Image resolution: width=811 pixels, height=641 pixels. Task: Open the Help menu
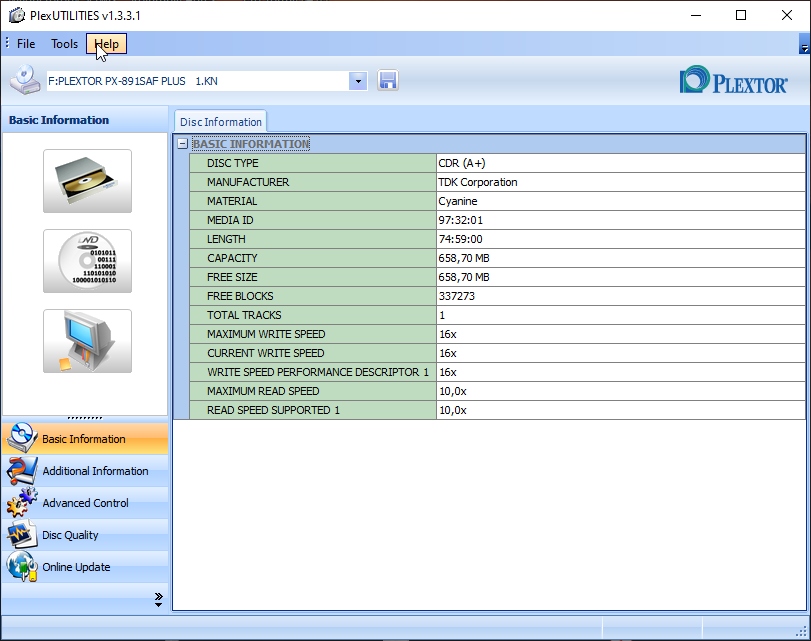click(x=107, y=44)
